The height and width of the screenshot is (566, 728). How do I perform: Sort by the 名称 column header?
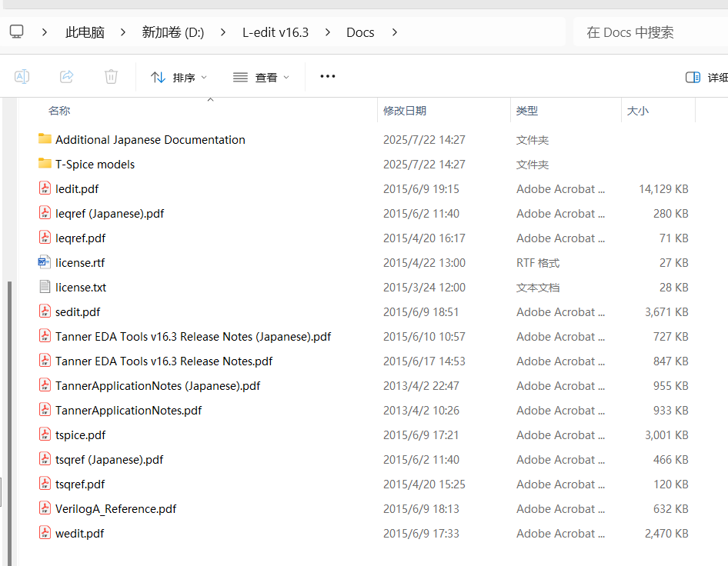coord(59,111)
